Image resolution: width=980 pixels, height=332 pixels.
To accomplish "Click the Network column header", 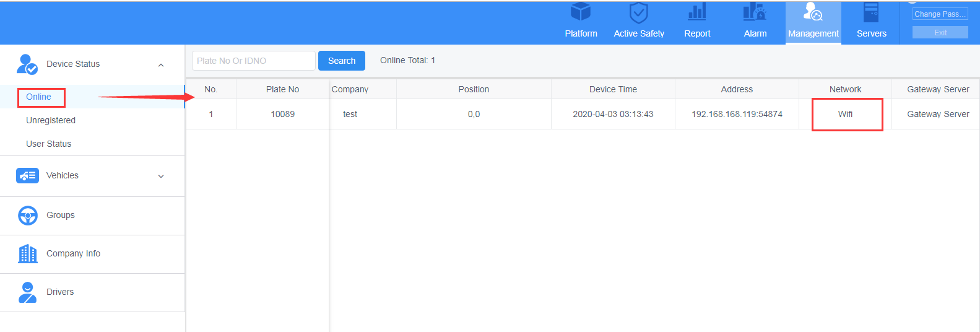I will coord(845,89).
